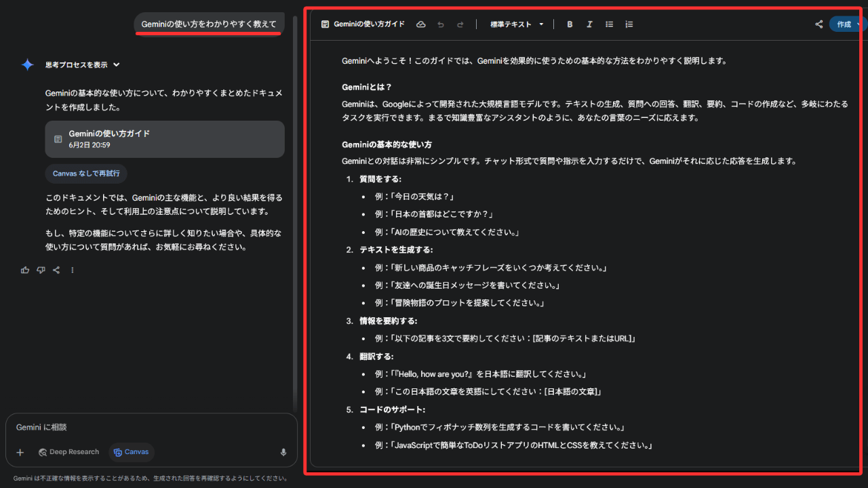Click the thumbs down icon
This screenshot has height=488, width=868.
pyautogui.click(x=41, y=270)
